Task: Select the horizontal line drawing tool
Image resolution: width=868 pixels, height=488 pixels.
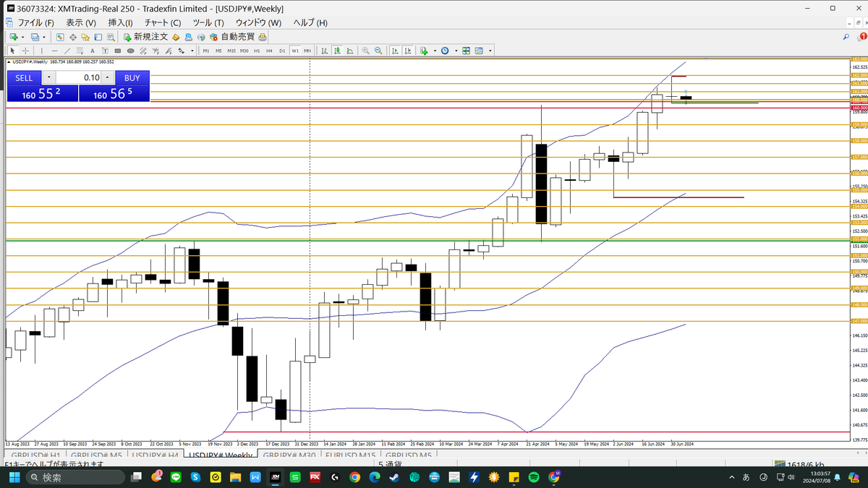Action: click(55, 51)
